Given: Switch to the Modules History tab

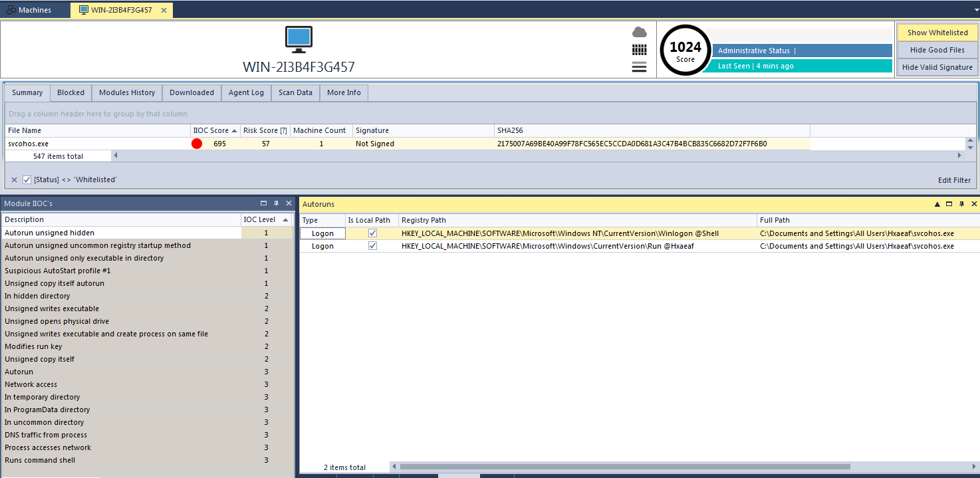Looking at the screenshot, I should tap(127, 92).
